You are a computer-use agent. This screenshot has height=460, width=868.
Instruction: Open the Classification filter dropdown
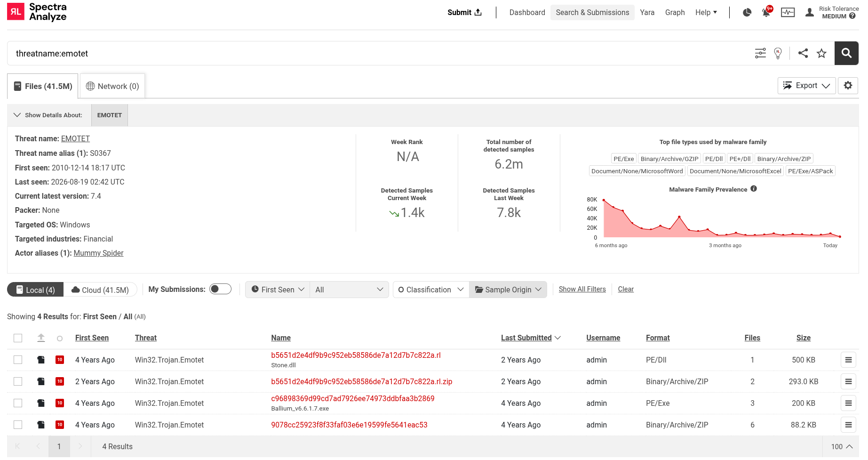click(431, 290)
